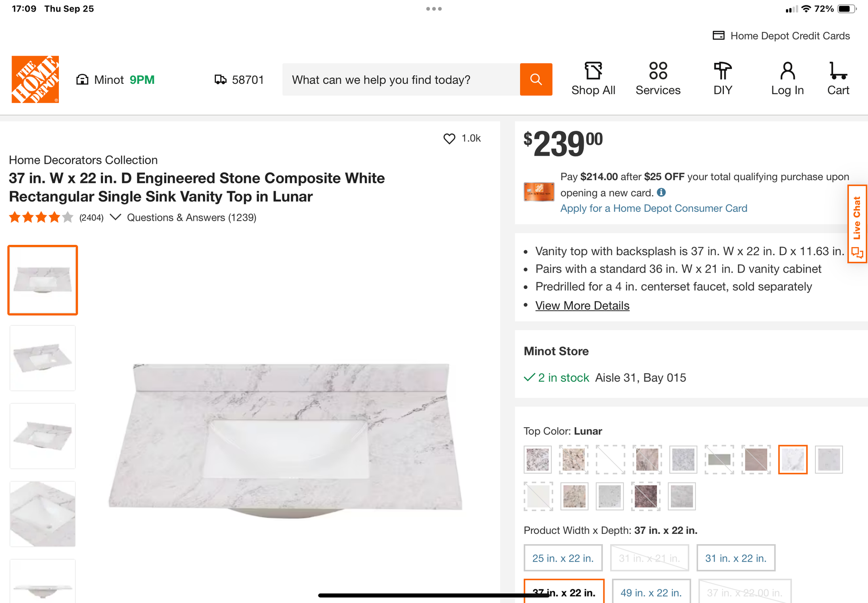The image size is (868, 603).
Task: Click the Home Depot logo
Action: (35, 79)
